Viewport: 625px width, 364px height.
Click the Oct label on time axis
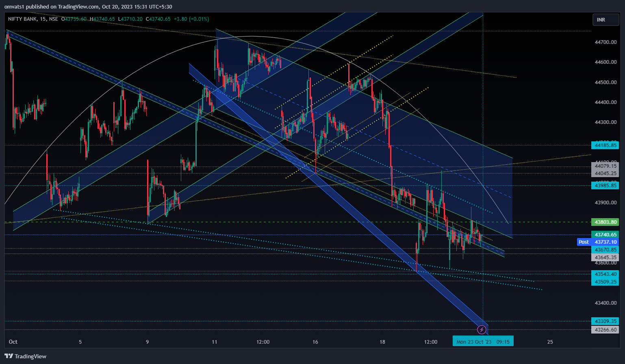(x=13, y=342)
